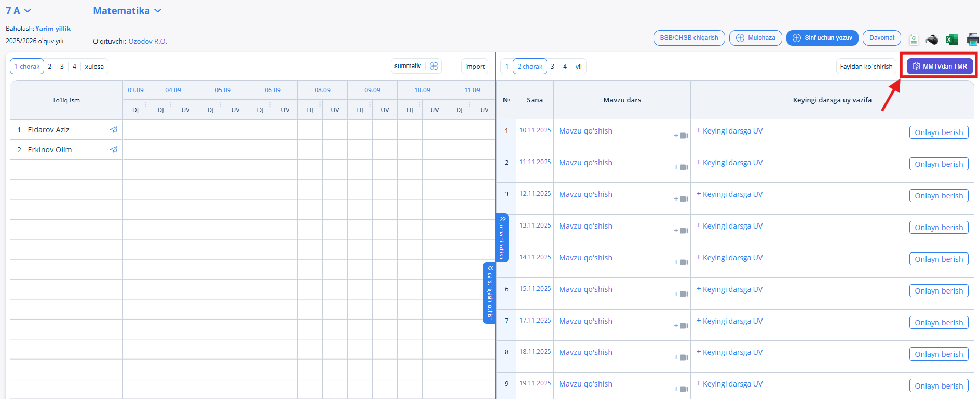The width and height of the screenshot is (980, 399).
Task: Send message to Eldarov Aziz
Action: (114, 130)
